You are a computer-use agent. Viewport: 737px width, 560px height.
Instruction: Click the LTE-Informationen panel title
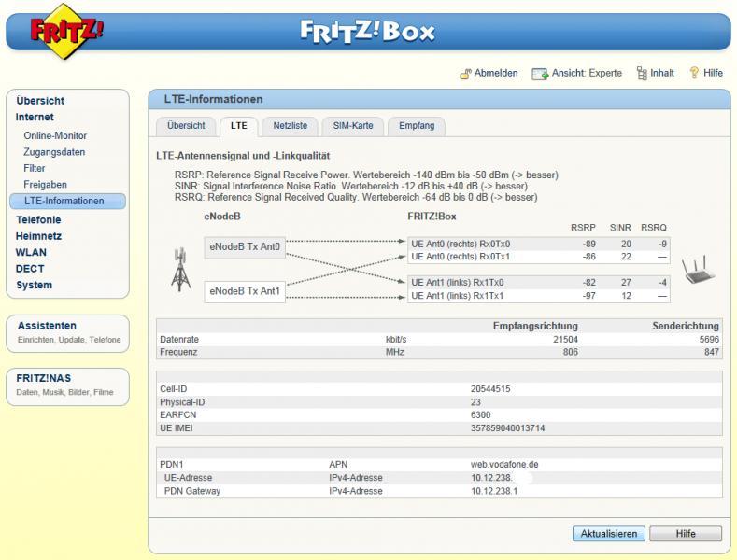(213, 99)
